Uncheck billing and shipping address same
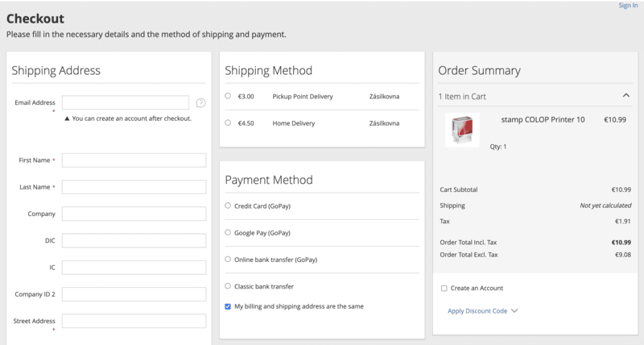 click(229, 306)
